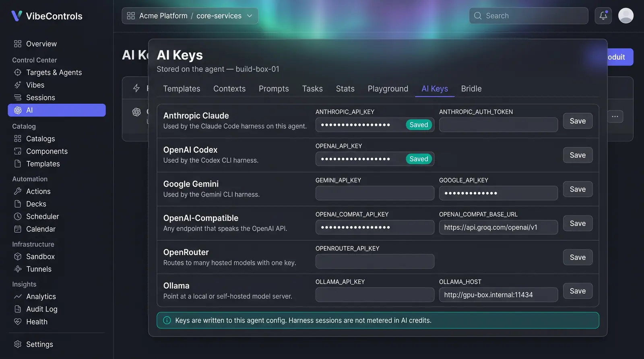Click the Templates file icon in sidebar
The width and height of the screenshot is (644, 359).
tap(18, 164)
